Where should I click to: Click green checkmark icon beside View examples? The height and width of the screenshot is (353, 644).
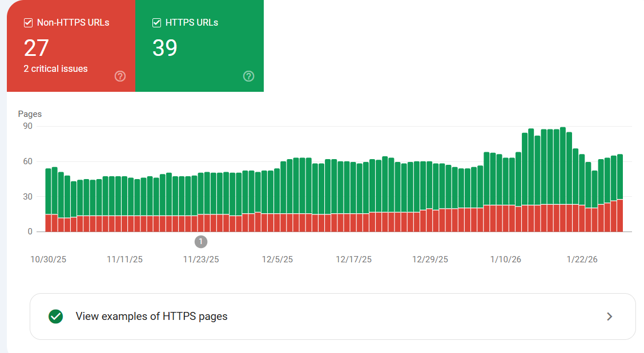click(x=56, y=317)
